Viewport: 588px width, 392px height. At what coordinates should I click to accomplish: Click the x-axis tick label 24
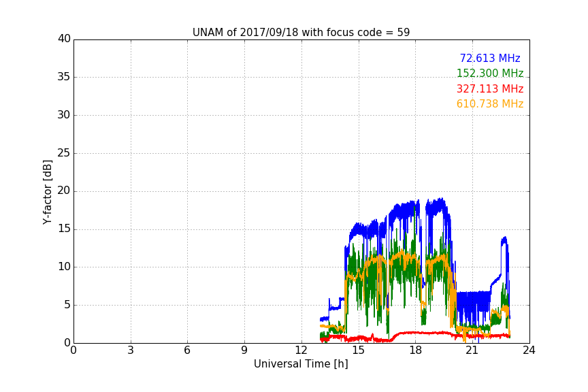pos(529,350)
